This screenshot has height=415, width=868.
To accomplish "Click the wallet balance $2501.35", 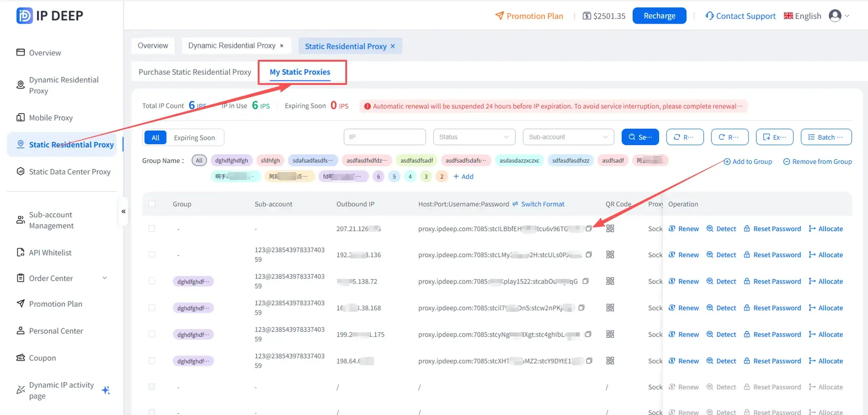I will [604, 16].
